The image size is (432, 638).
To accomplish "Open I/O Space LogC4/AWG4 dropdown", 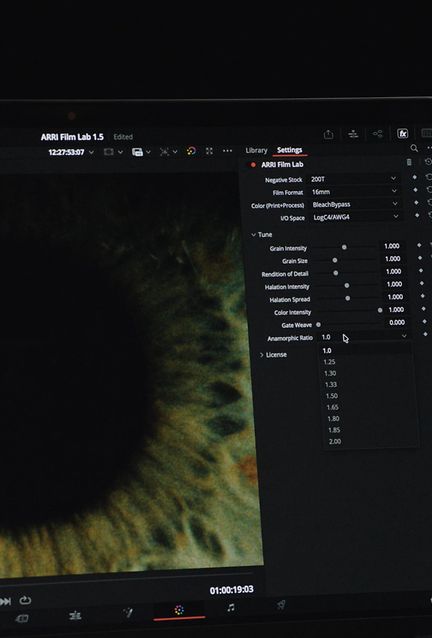I will [x=356, y=217].
